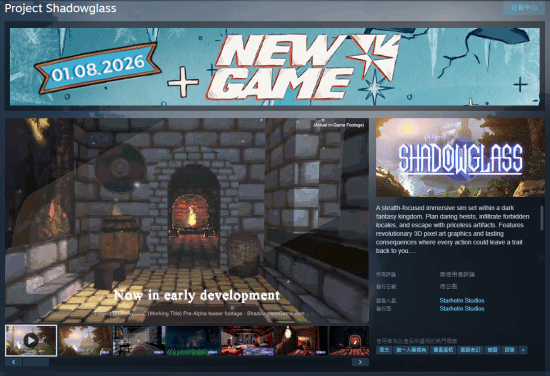The width and height of the screenshot is (550, 376).
Task: Click the main fireplace video player
Action: click(x=187, y=221)
